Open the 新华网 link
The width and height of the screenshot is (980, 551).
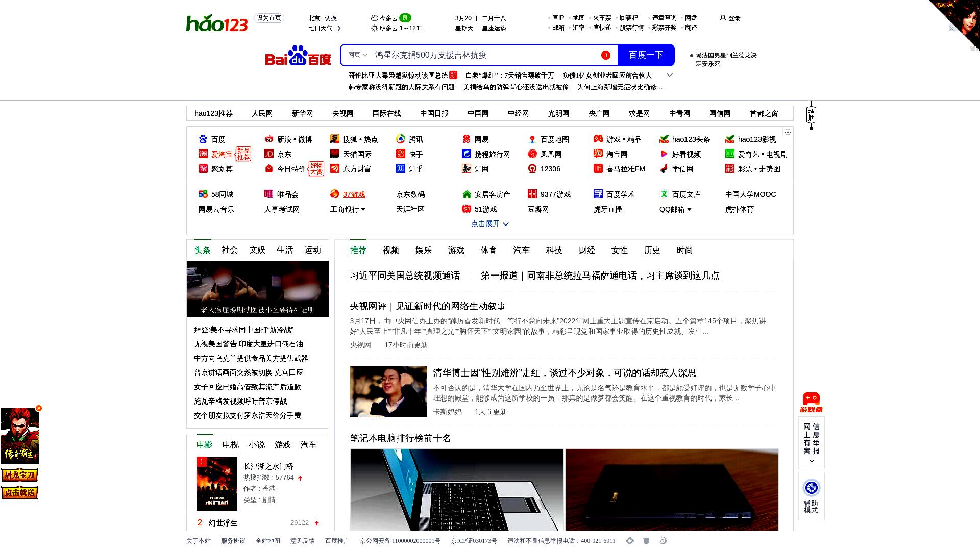point(302,113)
